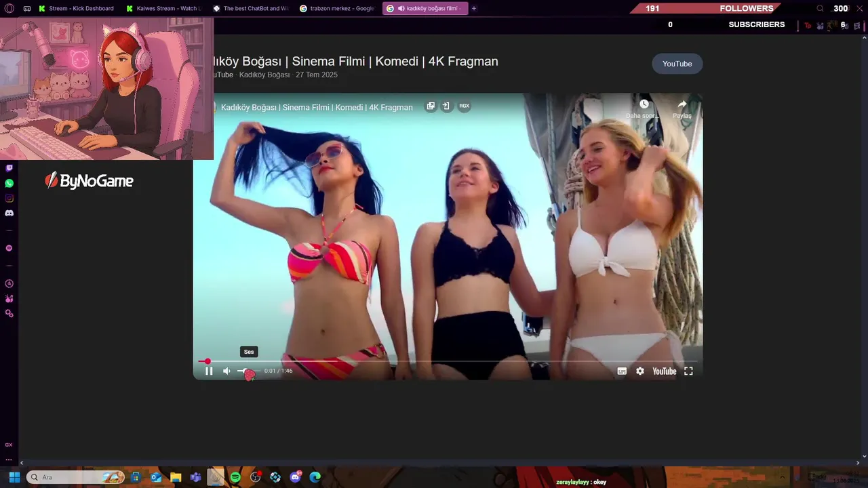Viewport: 868px width, 488px height.
Task: Open a new browser tab with plus
Action: pyautogui.click(x=474, y=8)
